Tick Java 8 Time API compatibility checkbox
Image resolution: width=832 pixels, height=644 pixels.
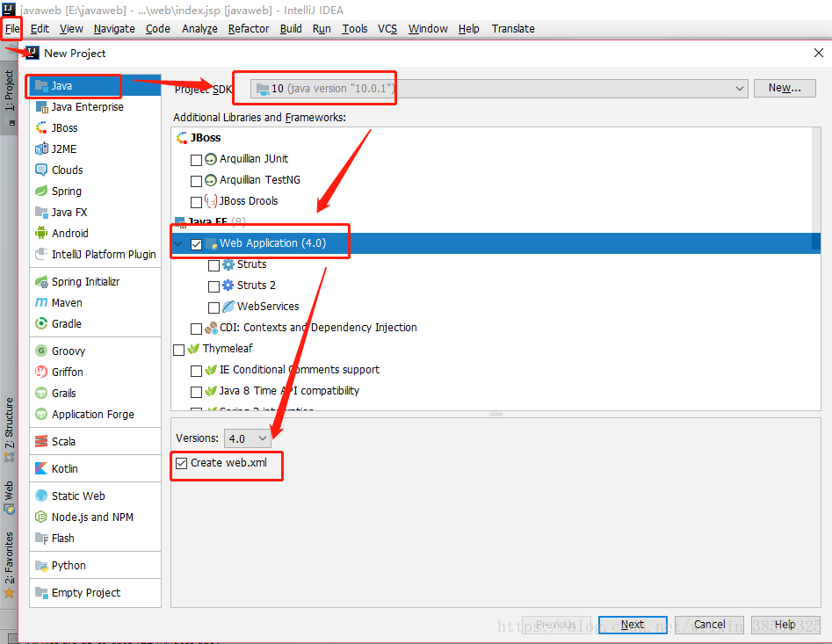tap(196, 392)
